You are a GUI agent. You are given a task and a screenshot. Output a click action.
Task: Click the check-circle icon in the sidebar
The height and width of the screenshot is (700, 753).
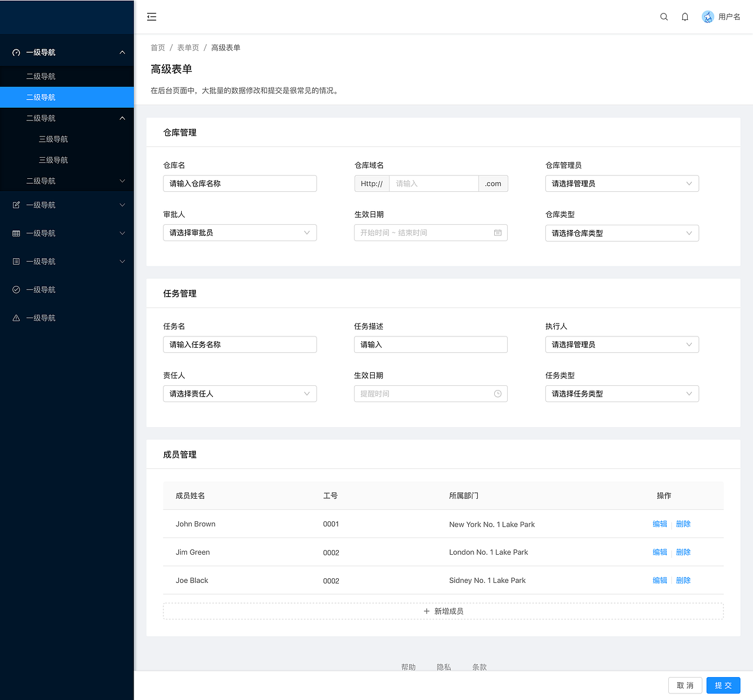coord(16,290)
